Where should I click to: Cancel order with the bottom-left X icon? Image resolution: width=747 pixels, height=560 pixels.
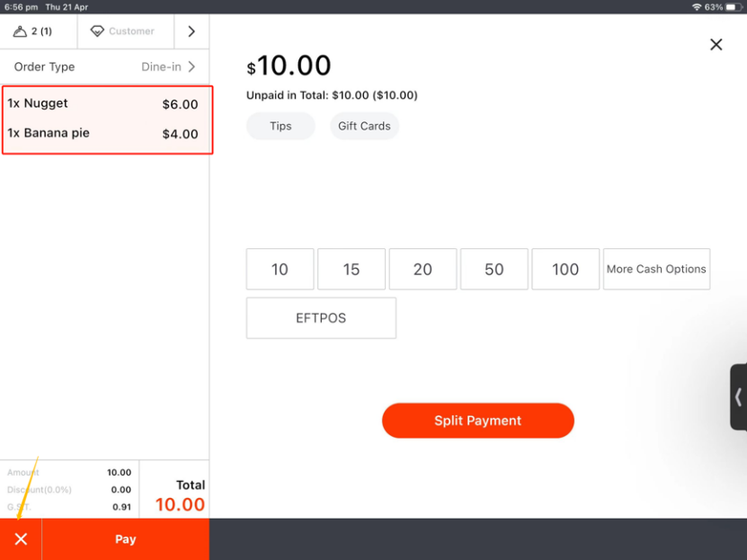click(21, 539)
